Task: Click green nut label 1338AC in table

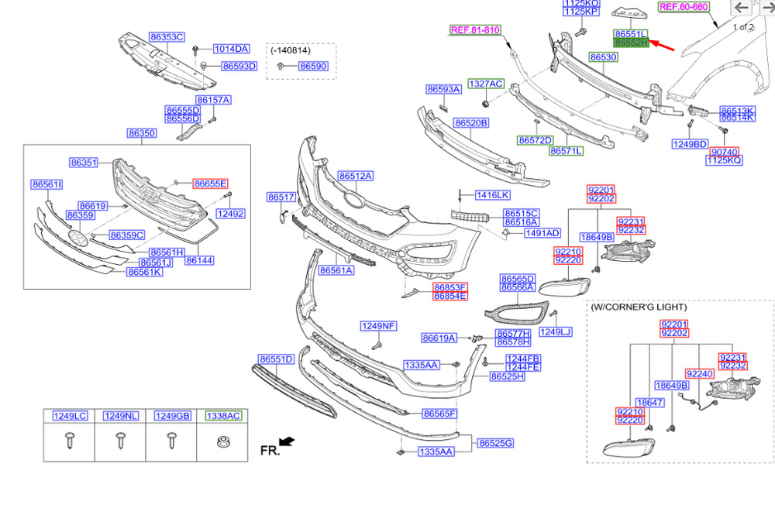Action: [x=223, y=417]
